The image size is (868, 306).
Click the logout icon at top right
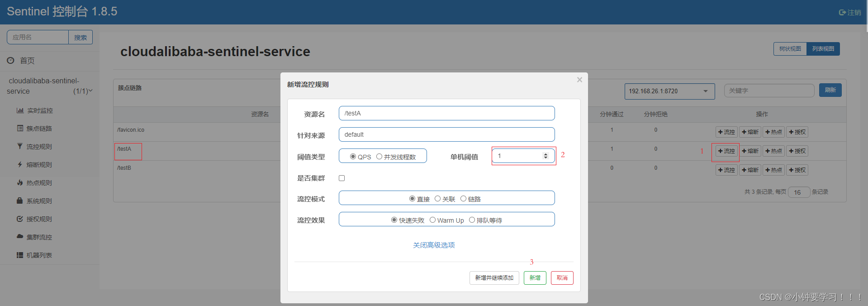(842, 13)
